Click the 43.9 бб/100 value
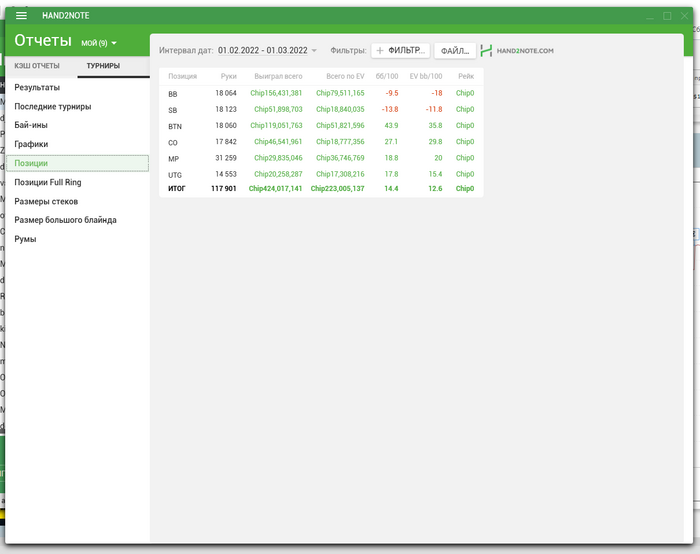Viewport: 700px width, 554px height. [391, 125]
